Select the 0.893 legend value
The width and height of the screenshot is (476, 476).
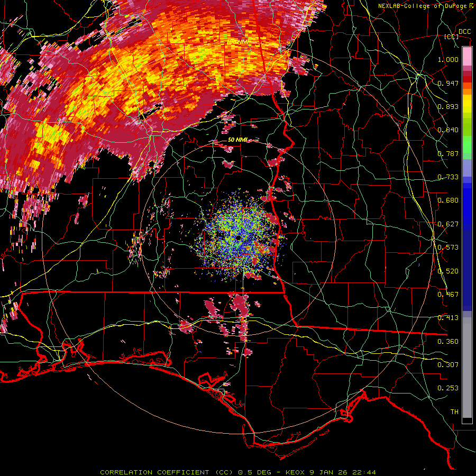pos(448,106)
